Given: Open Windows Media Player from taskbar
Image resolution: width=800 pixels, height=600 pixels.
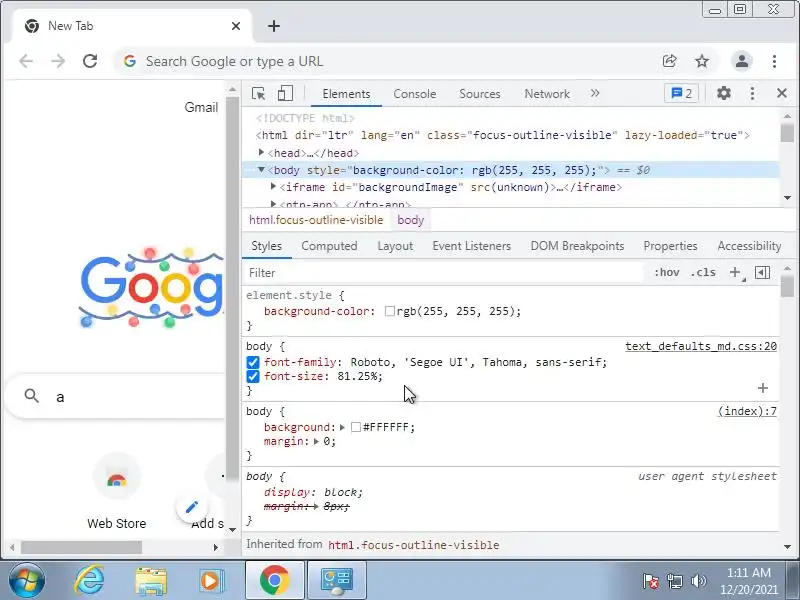Looking at the screenshot, I should (210, 581).
